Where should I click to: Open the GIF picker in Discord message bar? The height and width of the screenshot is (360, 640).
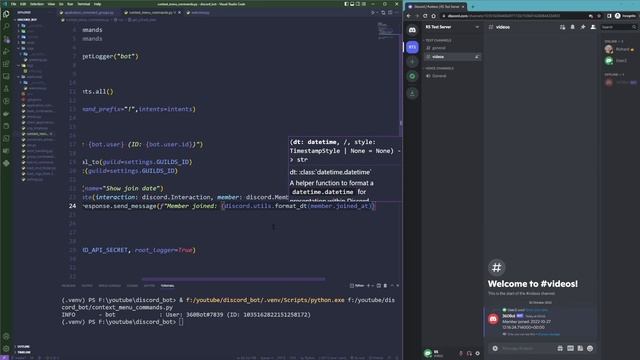click(x=570, y=348)
